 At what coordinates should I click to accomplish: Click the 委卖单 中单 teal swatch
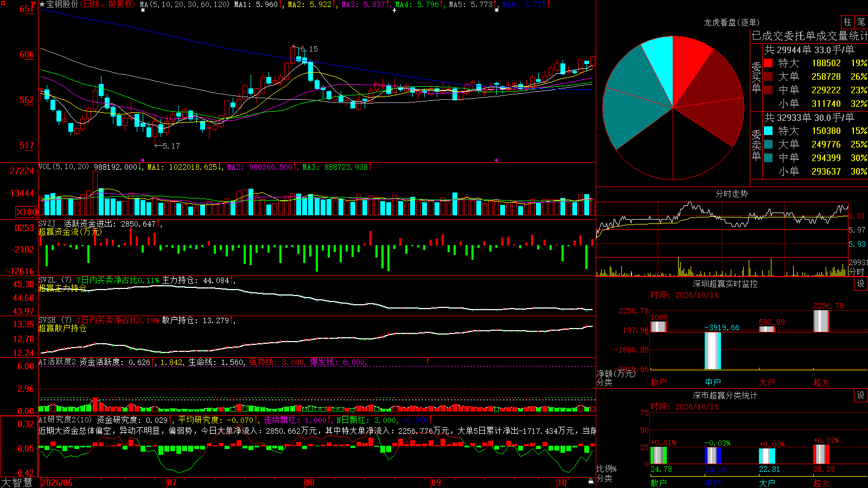click(x=768, y=158)
